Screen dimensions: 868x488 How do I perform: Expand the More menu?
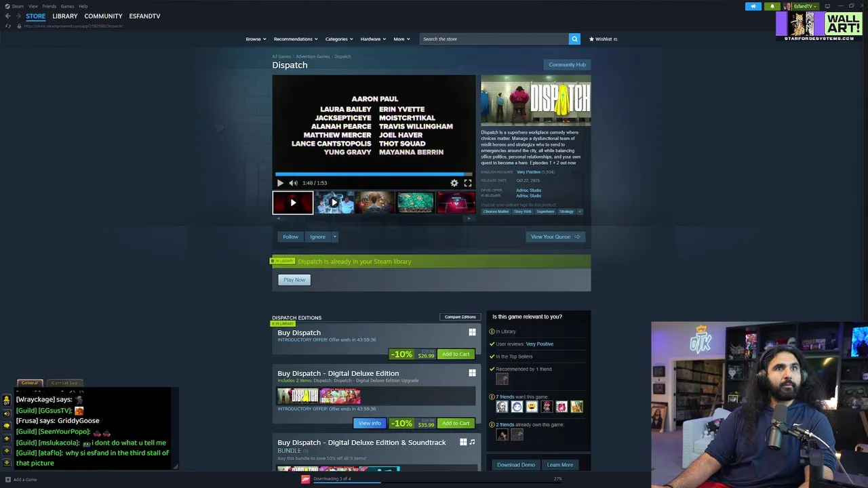[x=401, y=39]
